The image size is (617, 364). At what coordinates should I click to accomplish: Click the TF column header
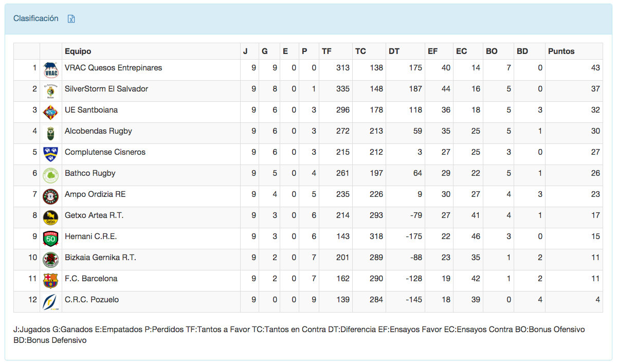click(x=326, y=51)
